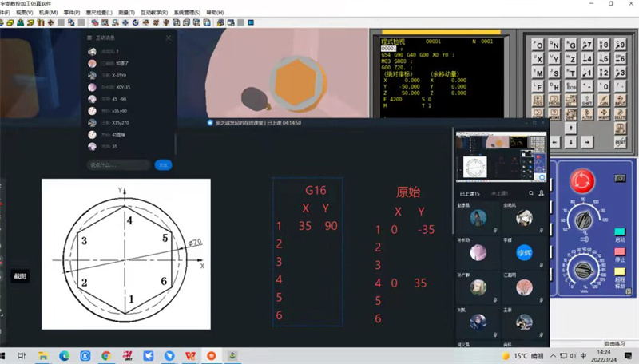
Task: Click the blue send message button
Action: (x=163, y=165)
